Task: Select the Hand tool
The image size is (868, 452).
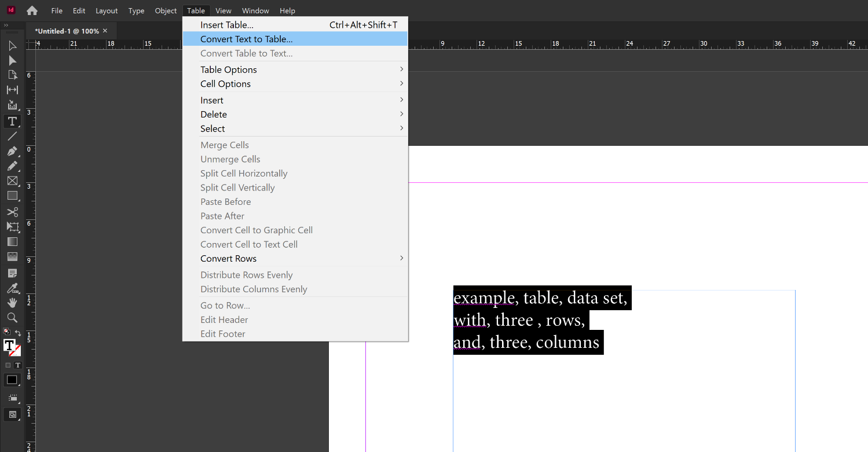Action: tap(12, 302)
